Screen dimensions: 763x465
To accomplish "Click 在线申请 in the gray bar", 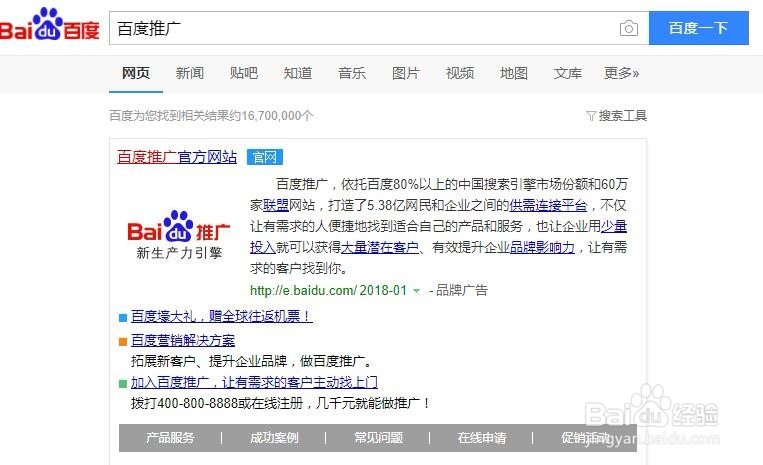I will [482, 438].
